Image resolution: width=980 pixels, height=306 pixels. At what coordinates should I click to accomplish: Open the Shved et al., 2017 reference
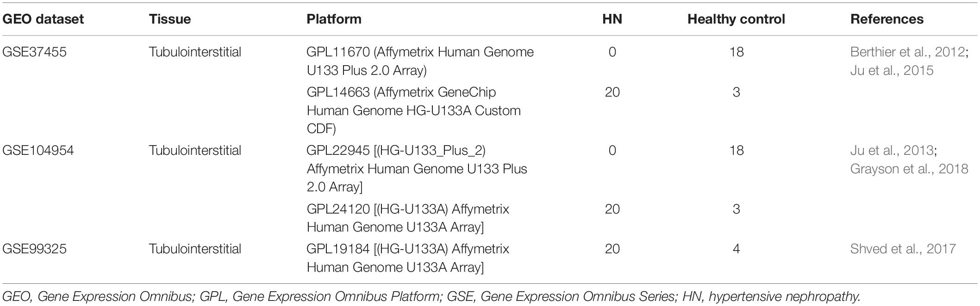(903, 249)
